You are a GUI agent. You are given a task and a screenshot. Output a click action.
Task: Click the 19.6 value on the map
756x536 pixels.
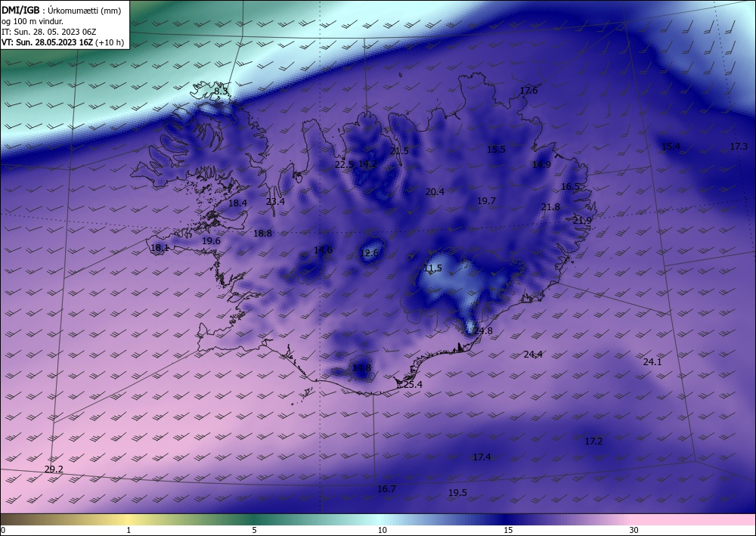tap(211, 240)
